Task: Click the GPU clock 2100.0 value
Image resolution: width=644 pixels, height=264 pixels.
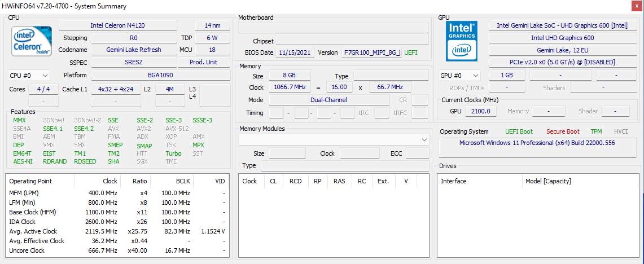Action: tap(480, 111)
